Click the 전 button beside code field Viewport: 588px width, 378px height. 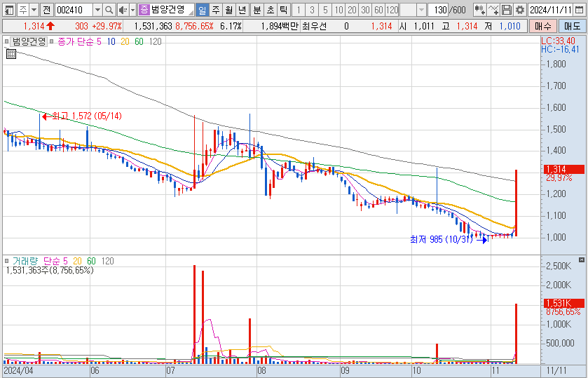coord(46,10)
